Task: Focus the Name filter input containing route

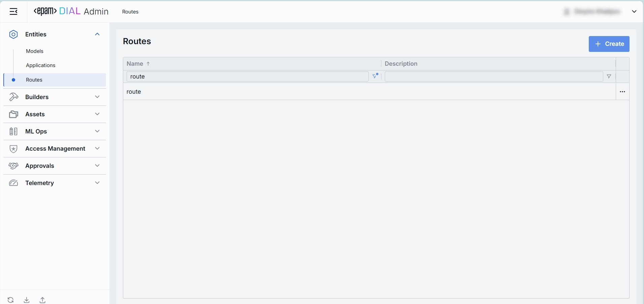Action: point(247,77)
